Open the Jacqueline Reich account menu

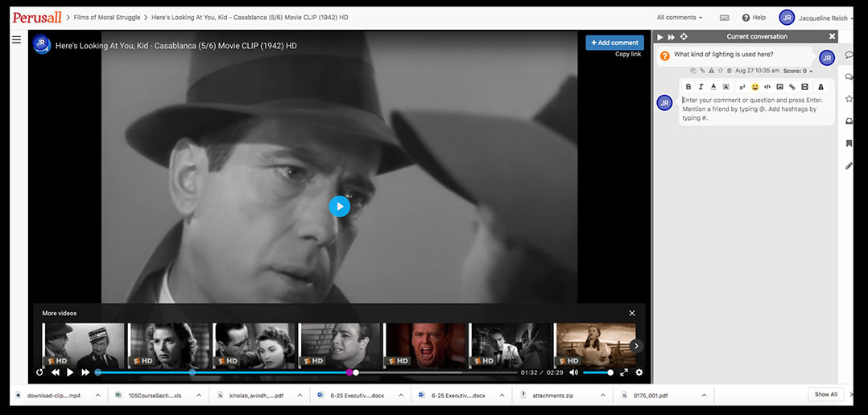pyautogui.click(x=816, y=17)
